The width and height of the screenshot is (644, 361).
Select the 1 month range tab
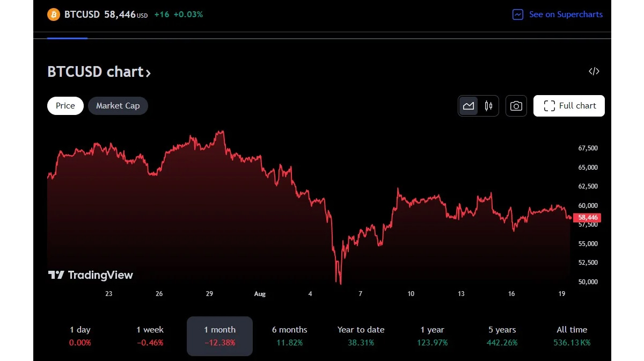tap(219, 336)
